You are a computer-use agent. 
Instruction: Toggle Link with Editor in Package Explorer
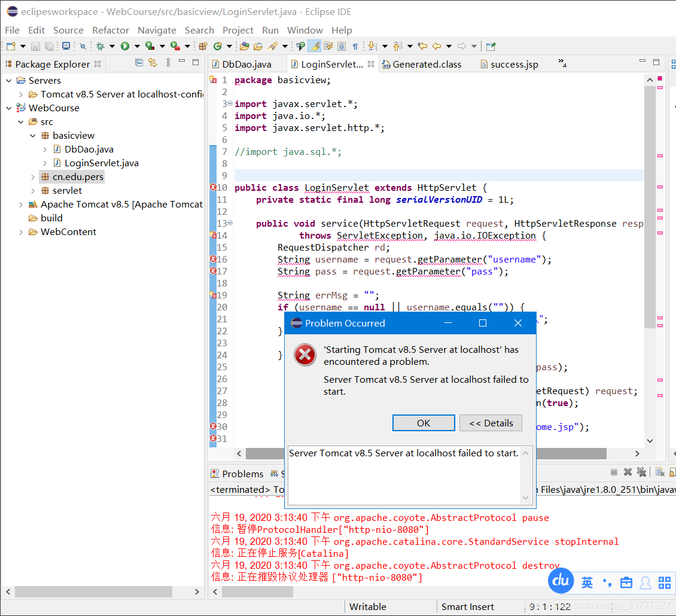tap(153, 63)
